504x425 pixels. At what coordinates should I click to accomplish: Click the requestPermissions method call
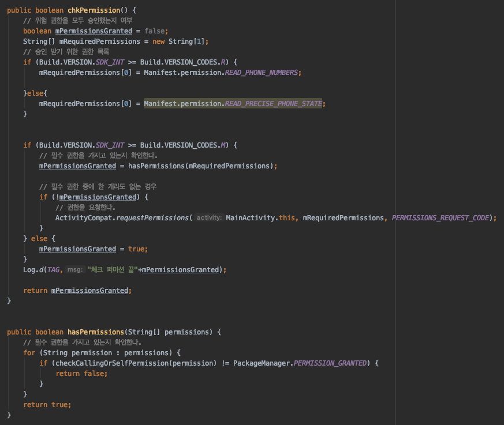click(152, 218)
